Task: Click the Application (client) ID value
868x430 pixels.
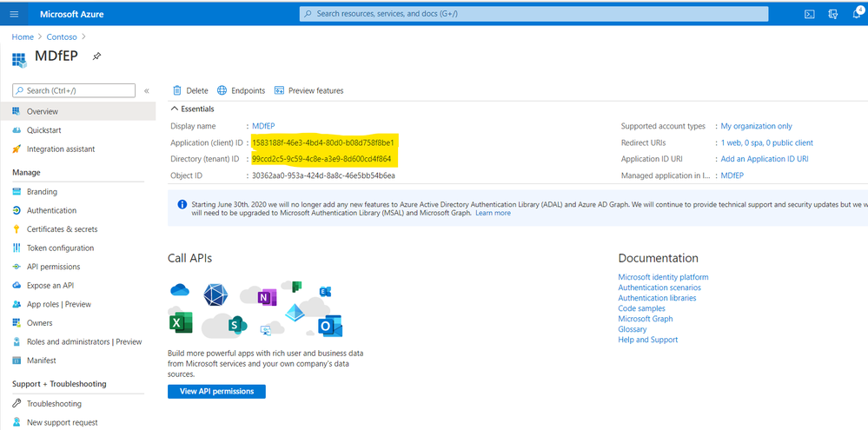Action: [x=322, y=142]
